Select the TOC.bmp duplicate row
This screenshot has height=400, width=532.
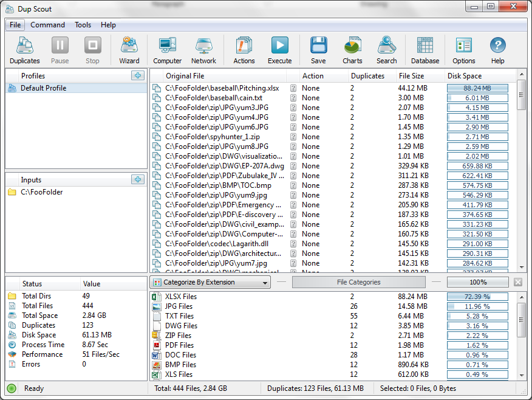pyautogui.click(x=333, y=185)
